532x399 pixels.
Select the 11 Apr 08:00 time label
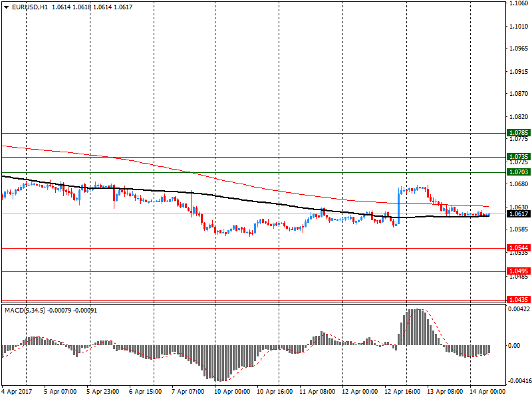tap(317, 392)
